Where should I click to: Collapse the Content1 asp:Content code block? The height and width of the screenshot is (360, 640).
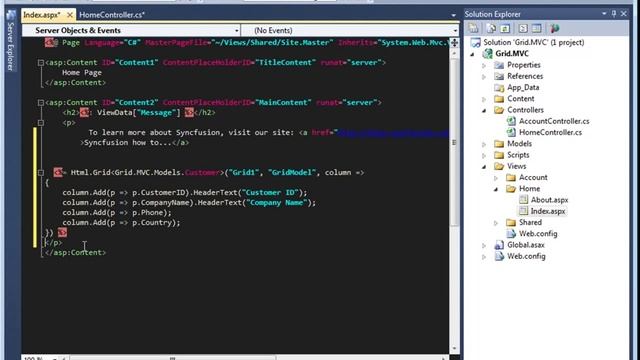click(x=40, y=62)
